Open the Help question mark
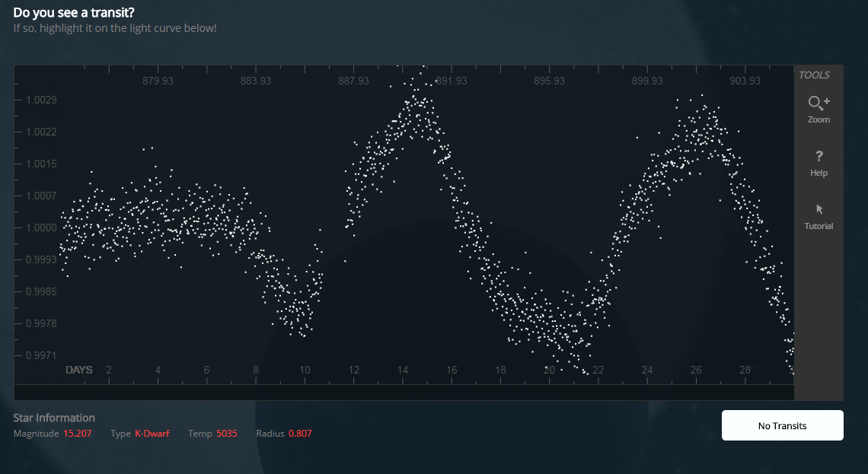Screen dimensions: 868x474 click(819, 162)
